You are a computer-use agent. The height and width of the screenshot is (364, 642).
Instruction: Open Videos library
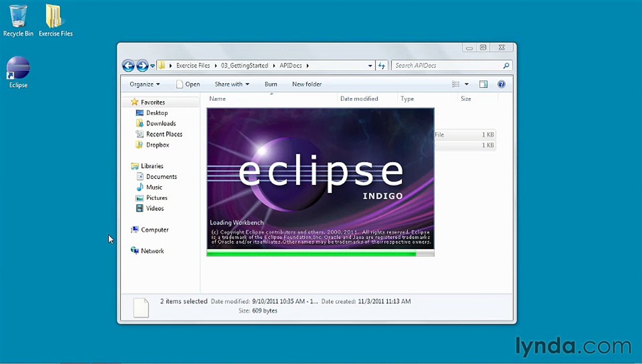pyautogui.click(x=155, y=208)
